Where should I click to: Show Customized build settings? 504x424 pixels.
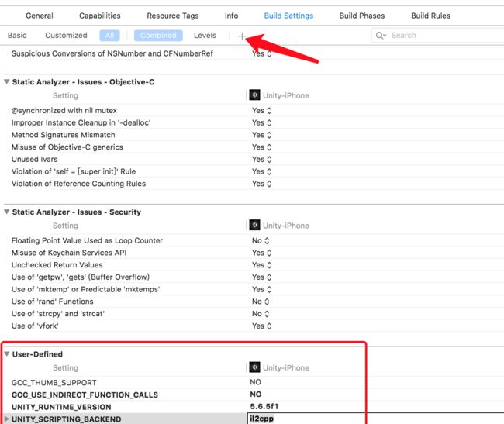[x=66, y=36]
